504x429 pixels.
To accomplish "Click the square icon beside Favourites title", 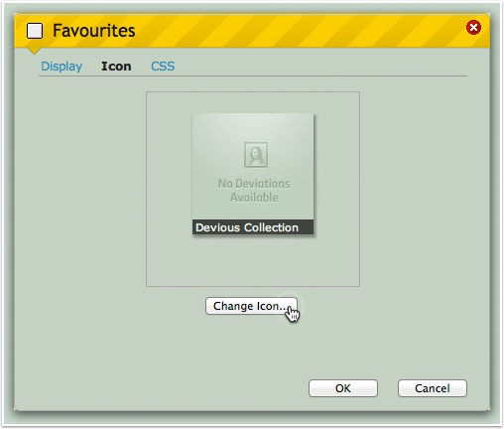I will coord(35,31).
